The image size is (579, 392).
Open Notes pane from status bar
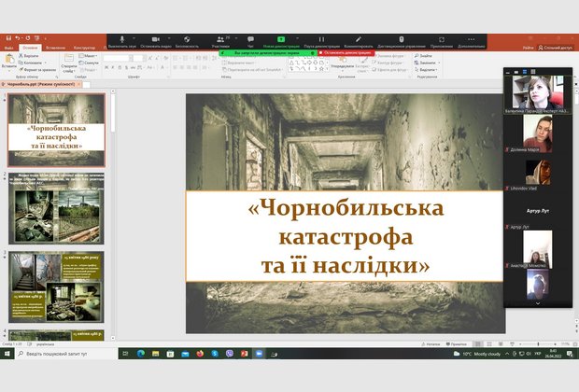[x=431, y=344]
